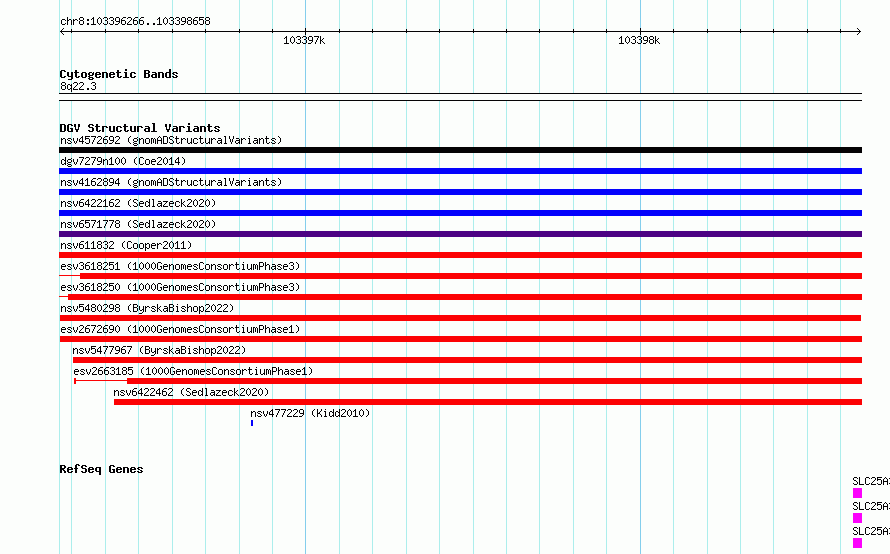Image resolution: width=890 pixels, height=554 pixels.
Task: Open the dgv7279n100 (Coe2014) label
Action: (x=123, y=161)
